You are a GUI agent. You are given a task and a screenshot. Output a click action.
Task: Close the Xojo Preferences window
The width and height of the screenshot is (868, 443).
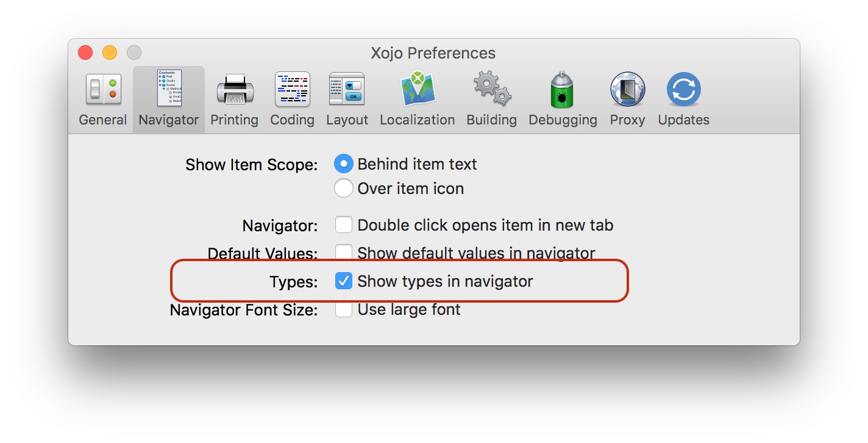coord(85,52)
